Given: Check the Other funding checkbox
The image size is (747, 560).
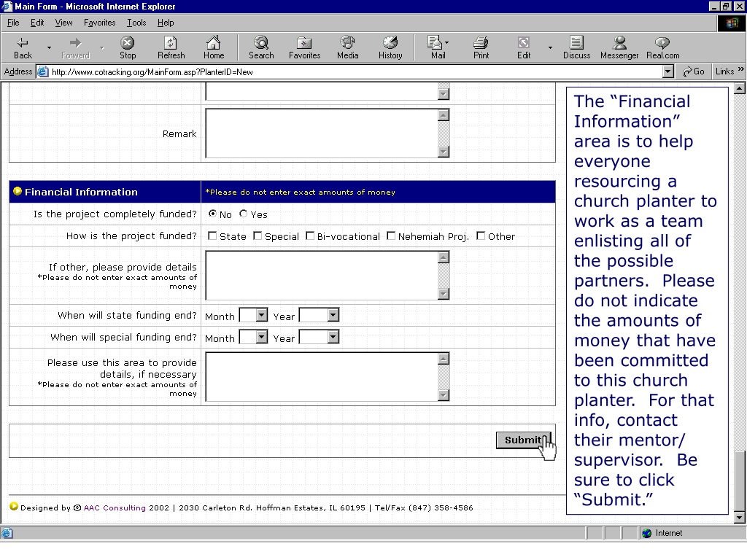Looking at the screenshot, I should (481, 236).
